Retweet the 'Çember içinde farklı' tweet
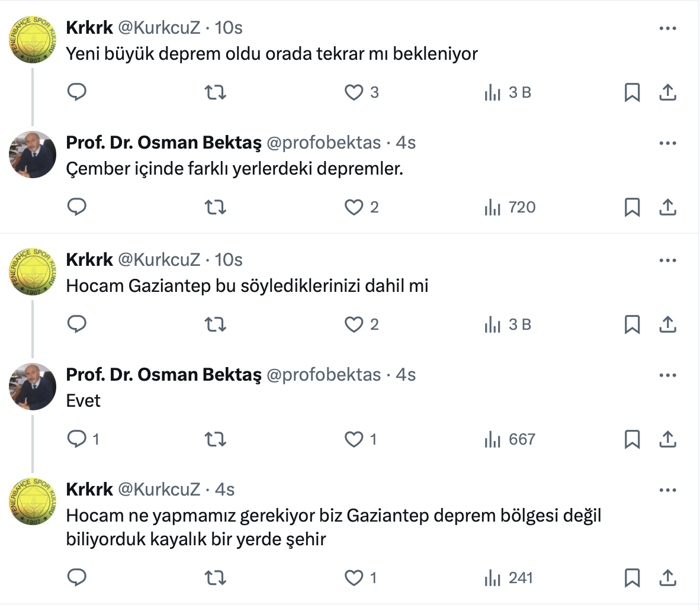 point(215,207)
